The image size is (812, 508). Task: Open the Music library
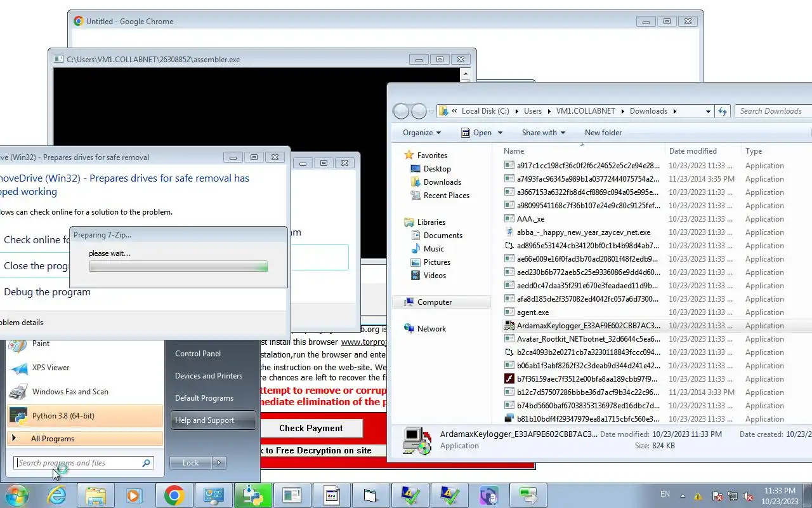[x=434, y=249]
